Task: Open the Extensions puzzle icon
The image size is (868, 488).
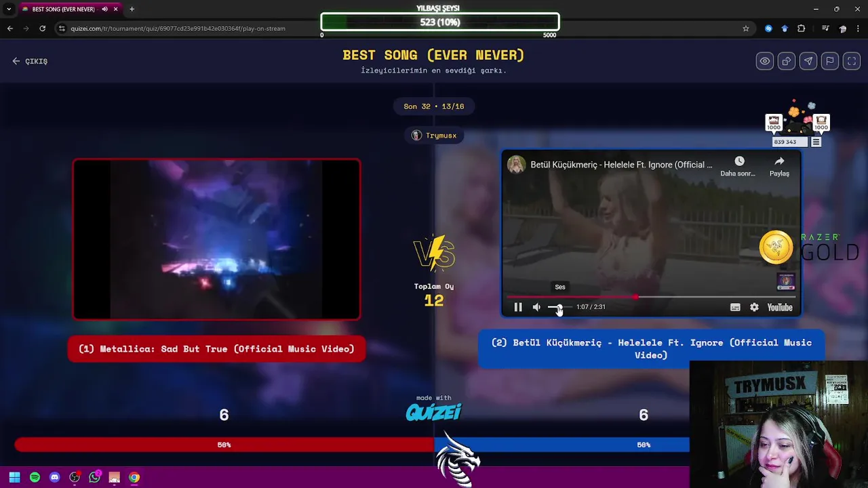Action: click(802, 28)
